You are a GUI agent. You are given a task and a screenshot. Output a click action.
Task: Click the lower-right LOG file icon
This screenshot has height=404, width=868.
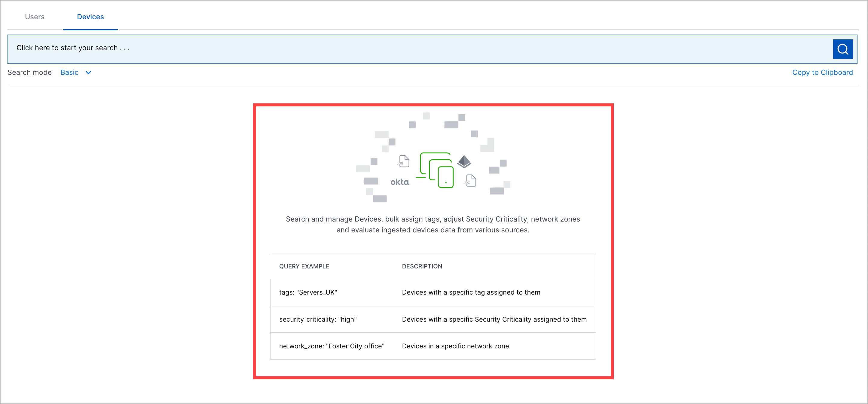click(470, 181)
